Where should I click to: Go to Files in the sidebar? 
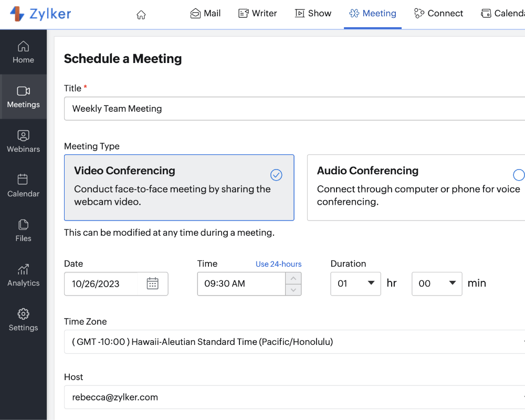coord(23,230)
